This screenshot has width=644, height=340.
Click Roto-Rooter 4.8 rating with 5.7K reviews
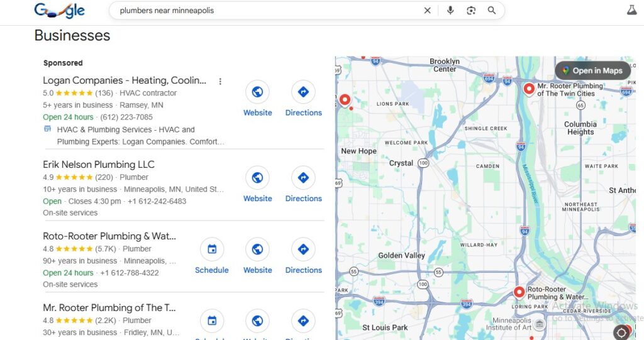(79, 249)
